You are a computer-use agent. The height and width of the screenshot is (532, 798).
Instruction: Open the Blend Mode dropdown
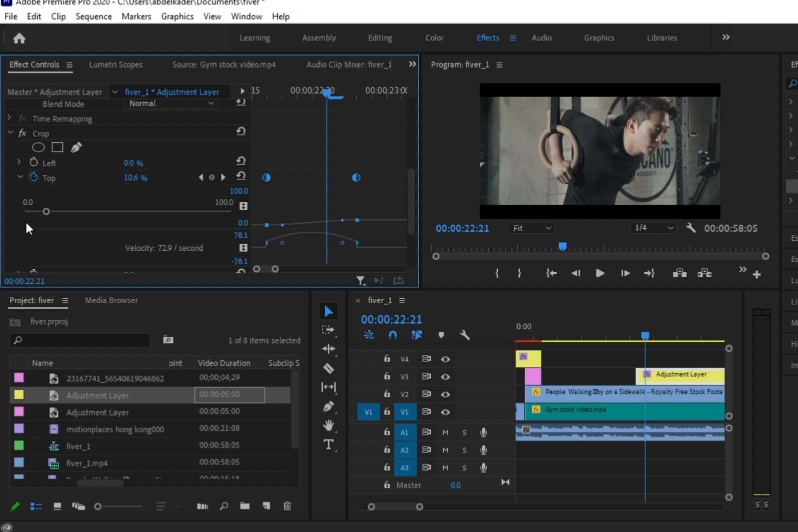point(171,103)
